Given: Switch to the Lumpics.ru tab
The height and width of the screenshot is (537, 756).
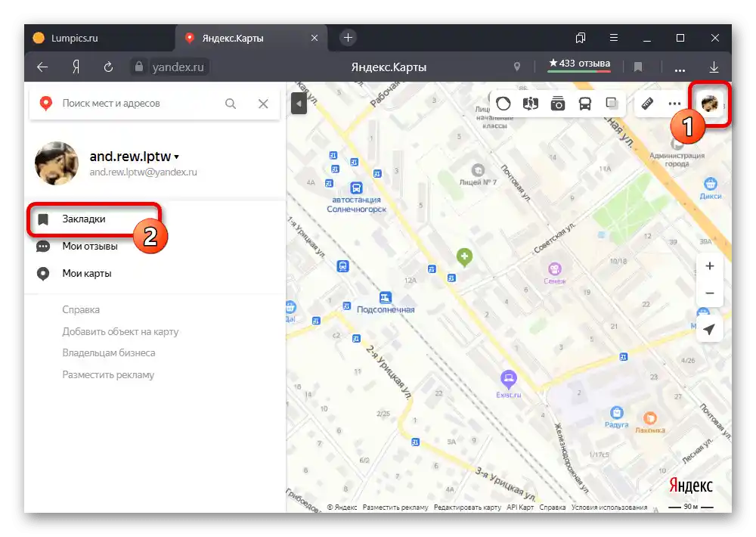Looking at the screenshot, I should (x=99, y=38).
